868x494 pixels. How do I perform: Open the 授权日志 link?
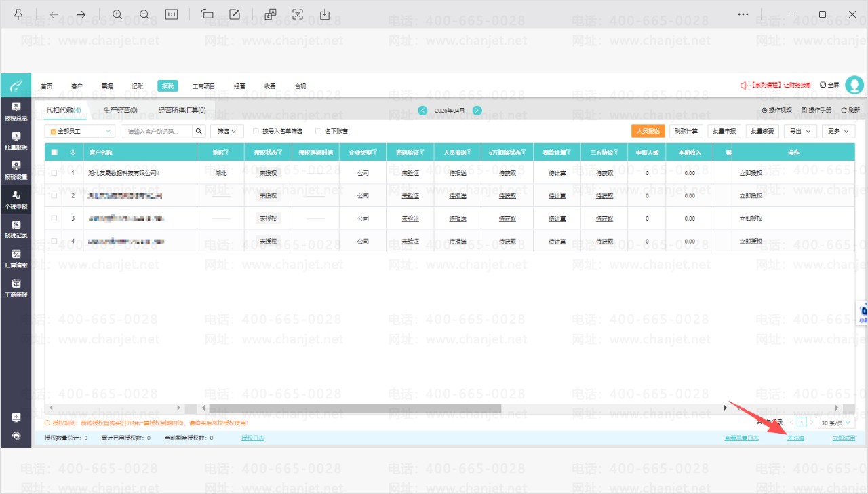tap(253, 438)
